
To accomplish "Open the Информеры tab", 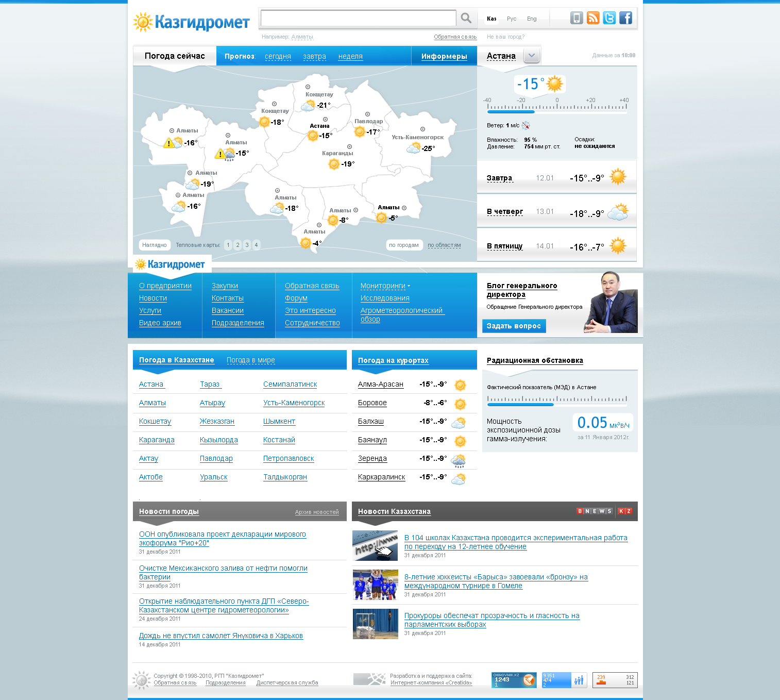I will (x=444, y=56).
